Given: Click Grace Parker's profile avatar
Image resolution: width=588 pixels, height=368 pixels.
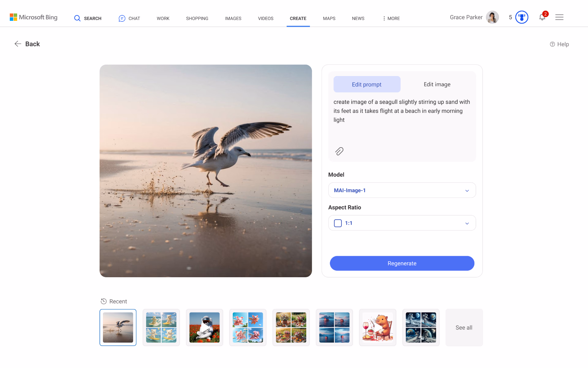Looking at the screenshot, I should pos(492,17).
